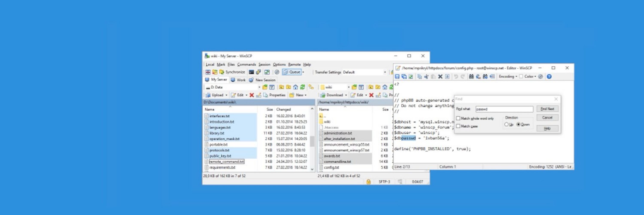Open local Edit dropdown arrow

(x=246, y=95)
